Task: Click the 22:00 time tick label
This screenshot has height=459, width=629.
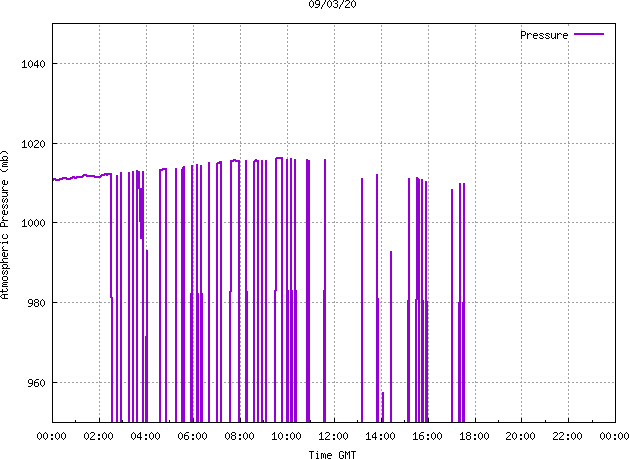Action: (x=568, y=436)
